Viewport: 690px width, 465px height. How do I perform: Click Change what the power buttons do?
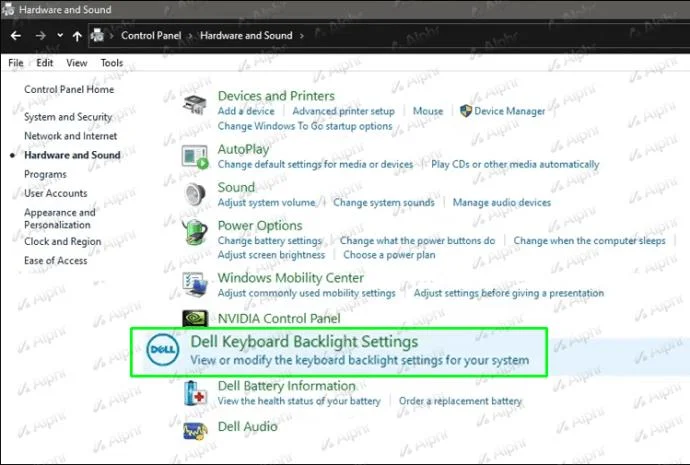point(417,241)
